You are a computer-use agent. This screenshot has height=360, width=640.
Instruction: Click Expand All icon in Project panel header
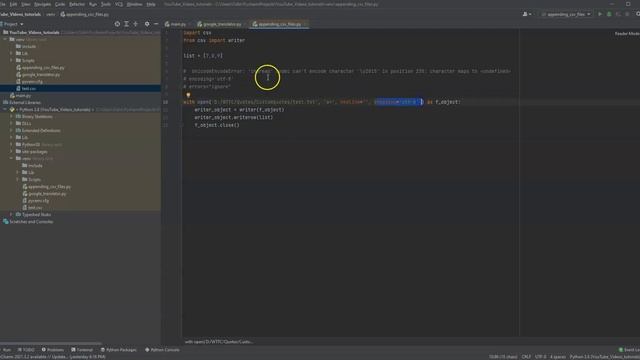127,24
